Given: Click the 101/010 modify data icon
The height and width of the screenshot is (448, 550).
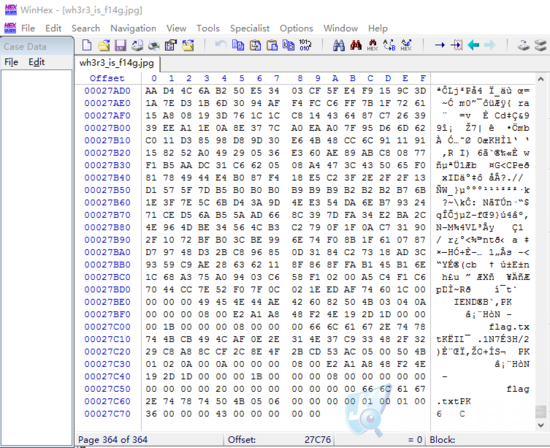Looking at the screenshot, I should click(x=305, y=45).
